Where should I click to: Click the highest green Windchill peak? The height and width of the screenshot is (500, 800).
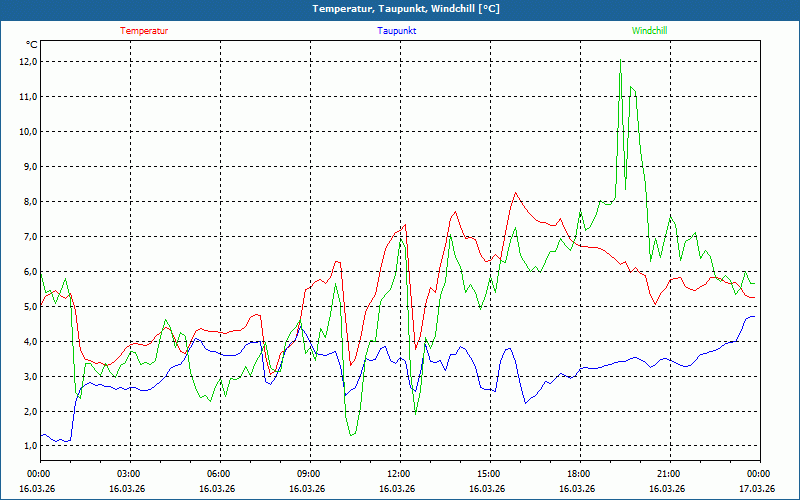621,61
